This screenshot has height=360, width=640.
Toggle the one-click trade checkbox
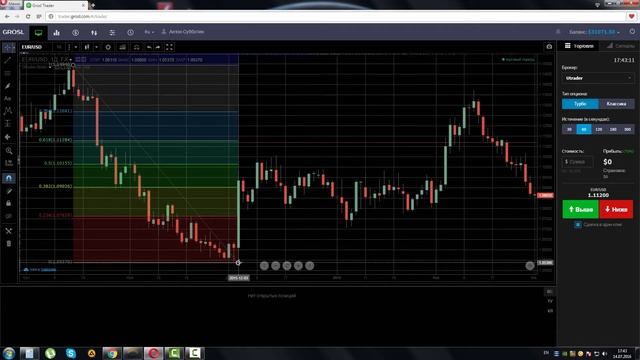click(578, 224)
